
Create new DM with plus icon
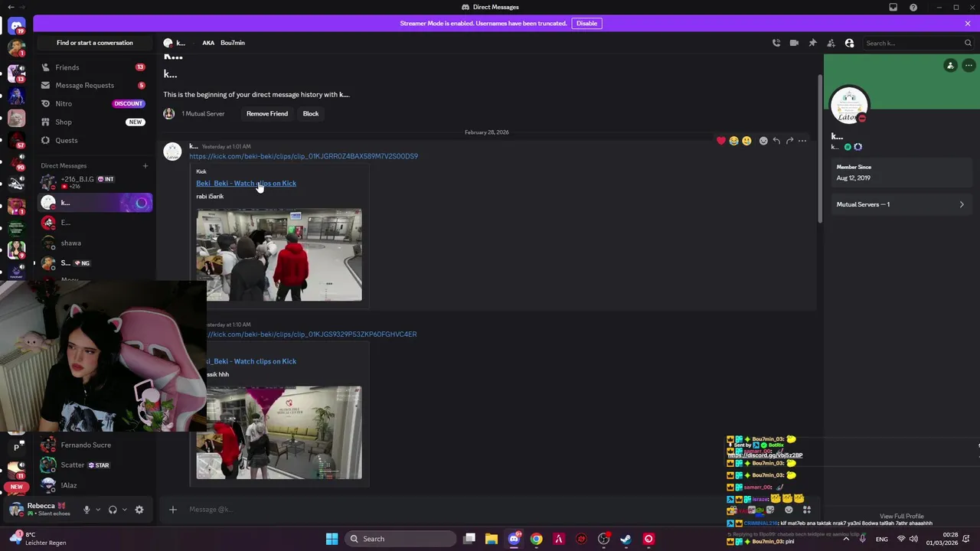click(x=145, y=165)
